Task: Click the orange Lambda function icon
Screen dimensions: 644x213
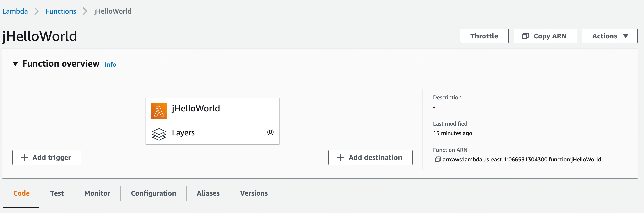Action: point(159,111)
